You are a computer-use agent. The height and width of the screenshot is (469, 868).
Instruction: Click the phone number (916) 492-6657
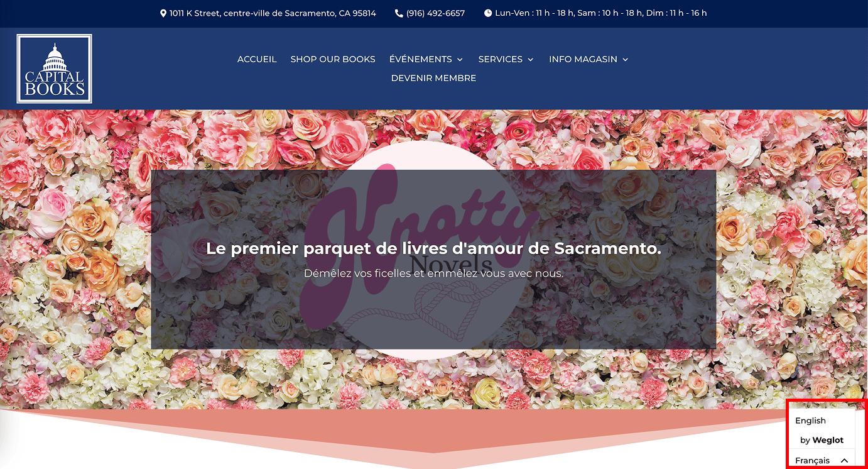[436, 13]
